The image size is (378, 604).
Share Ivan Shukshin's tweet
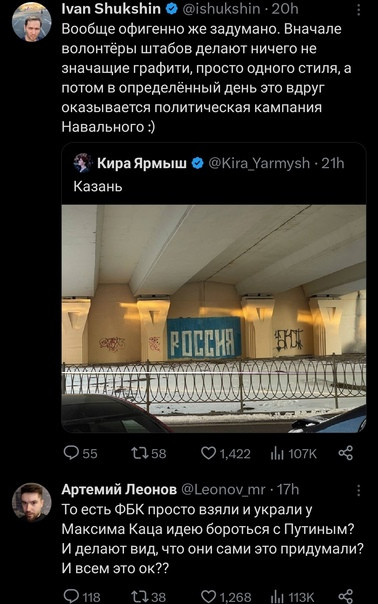pyautogui.click(x=346, y=453)
